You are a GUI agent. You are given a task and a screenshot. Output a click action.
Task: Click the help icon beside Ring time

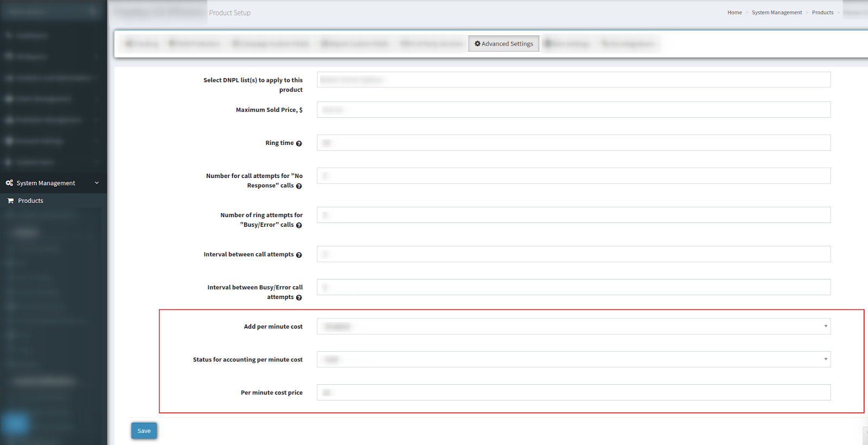tap(299, 143)
